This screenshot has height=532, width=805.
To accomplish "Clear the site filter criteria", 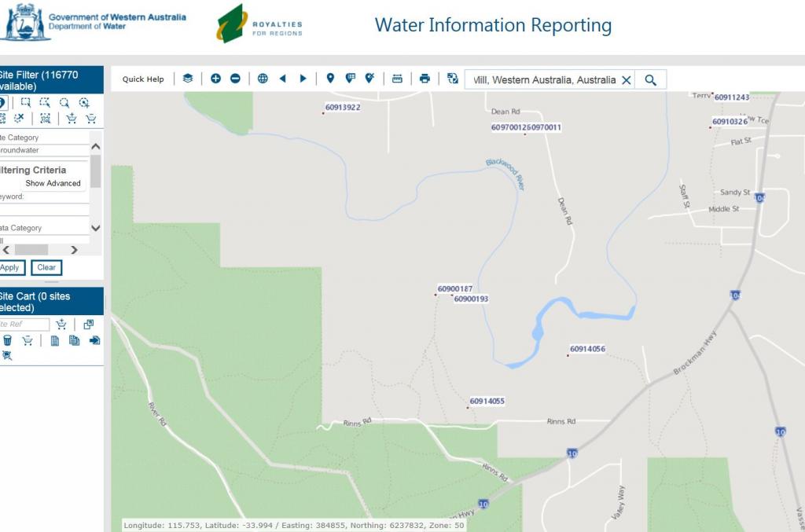I will pos(46,267).
